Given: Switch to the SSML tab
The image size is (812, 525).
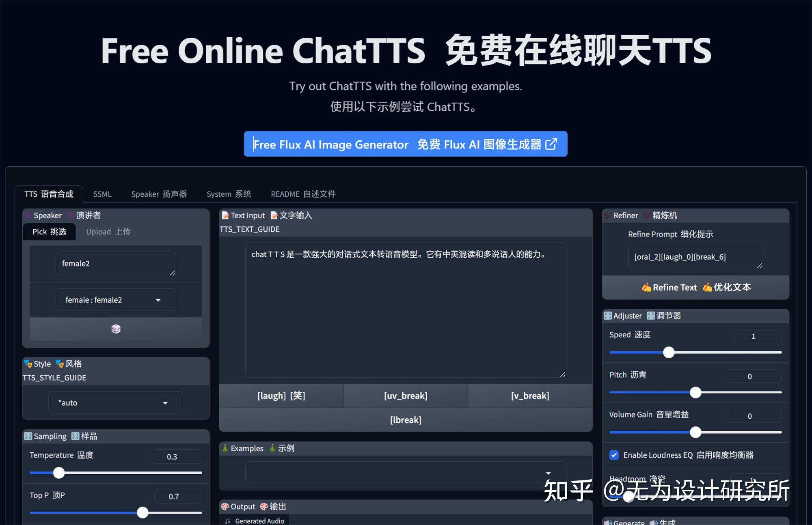Looking at the screenshot, I should point(102,194).
